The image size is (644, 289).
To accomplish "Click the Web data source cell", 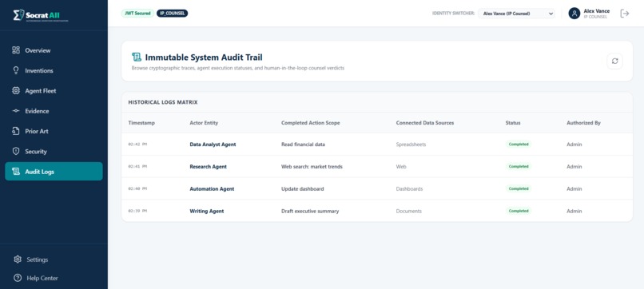I will (401, 166).
